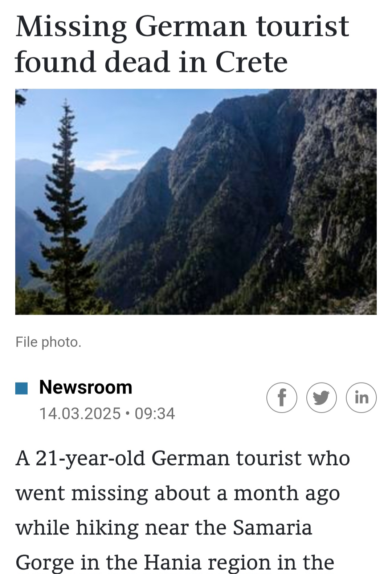Share the article on Twitter
The width and height of the screenshot is (392, 574).
coord(322,398)
